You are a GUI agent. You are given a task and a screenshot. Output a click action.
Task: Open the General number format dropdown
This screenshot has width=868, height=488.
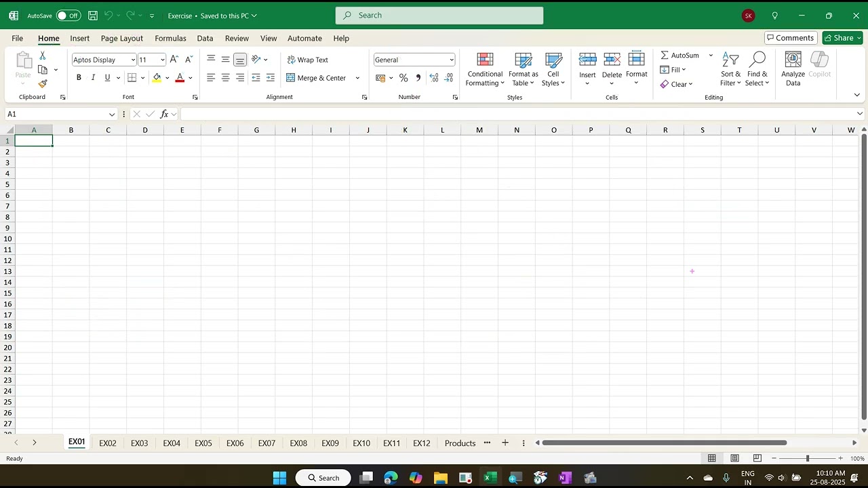coord(452,60)
